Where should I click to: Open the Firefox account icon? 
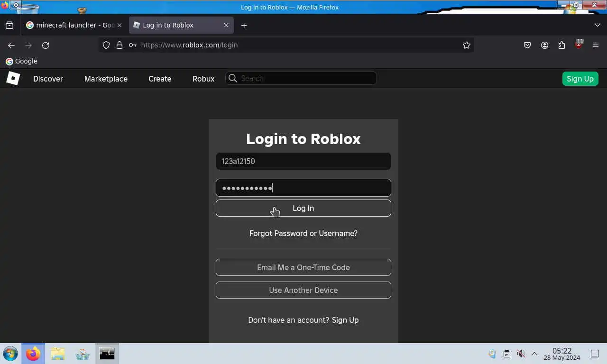[544, 45]
